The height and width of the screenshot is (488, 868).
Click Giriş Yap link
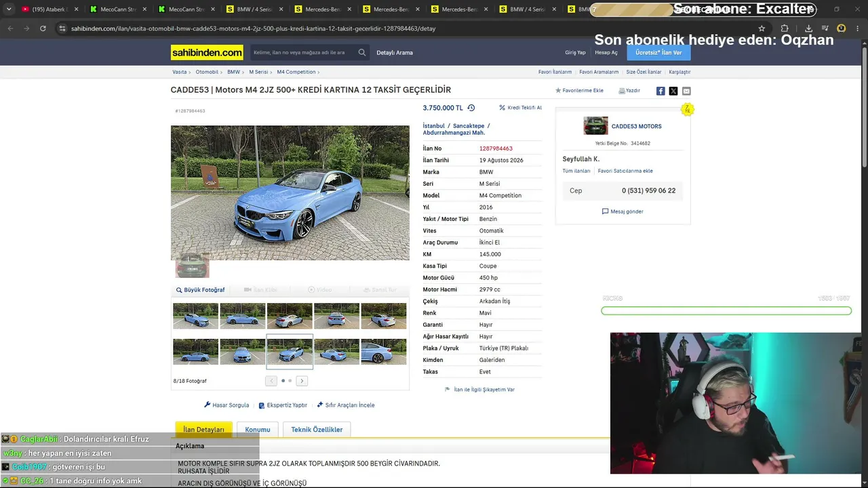point(575,53)
